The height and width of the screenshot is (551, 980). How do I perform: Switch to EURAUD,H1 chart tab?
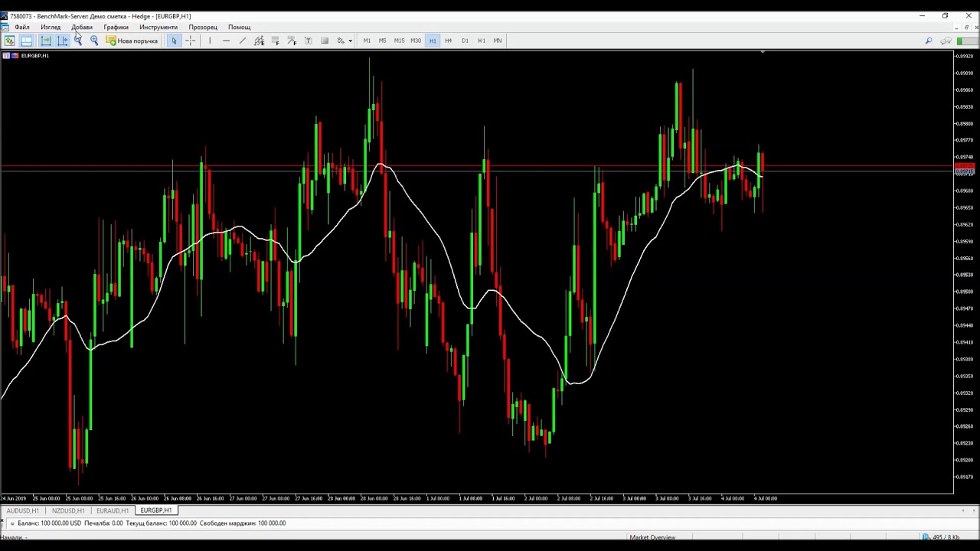113,510
